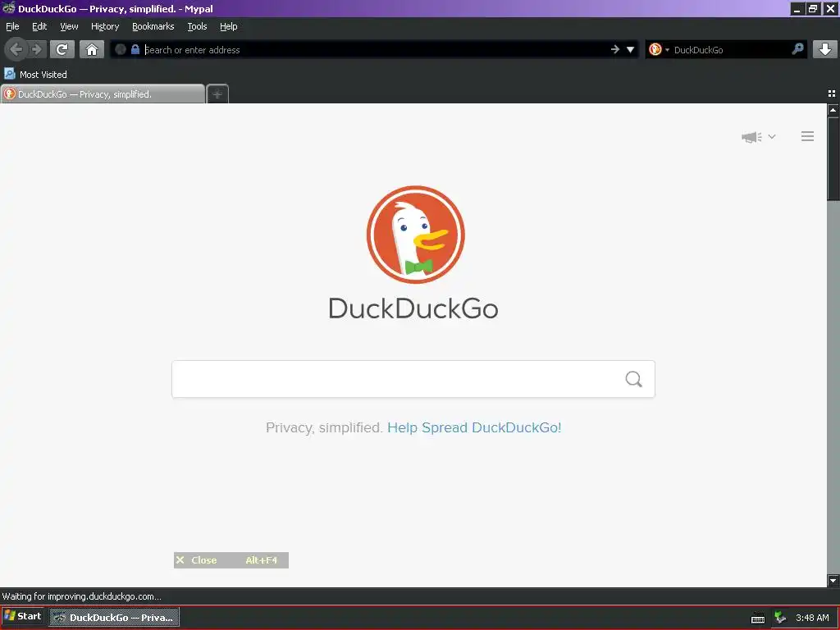Viewport: 840px width, 630px height.
Task: Click the Mypal title bar app icon
Action: [x=8, y=8]
